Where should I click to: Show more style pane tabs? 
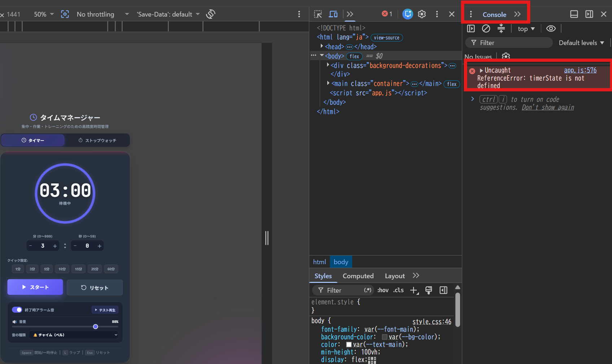coord(416,276)
